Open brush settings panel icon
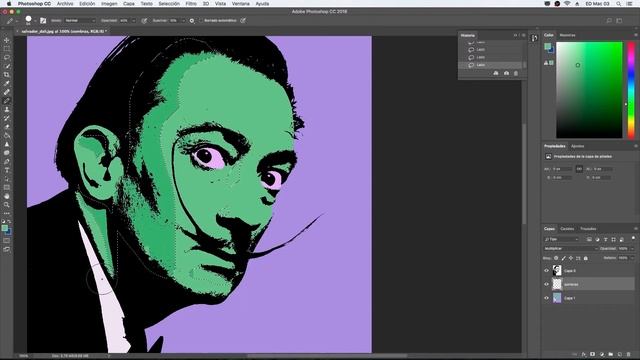Screen dimensions: 640x360 pyautogui.click(x=43, y=20)
